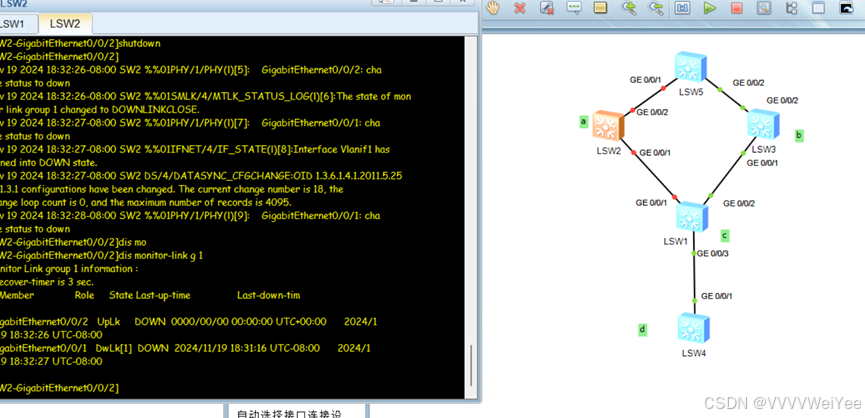Screen dimensions: 865x418
Task: Click the GE 0/0/3 port label
Action: (x=713, y=254)
